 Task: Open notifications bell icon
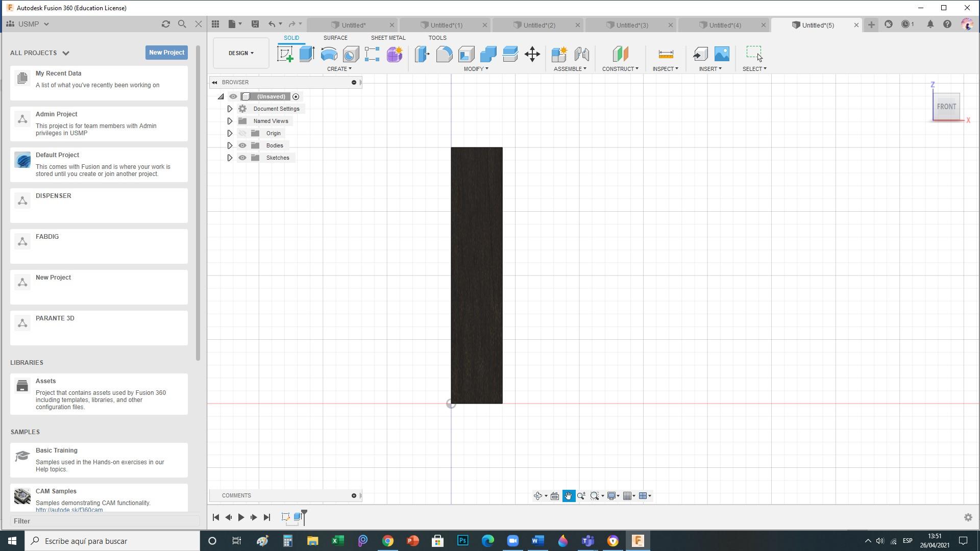930,24
